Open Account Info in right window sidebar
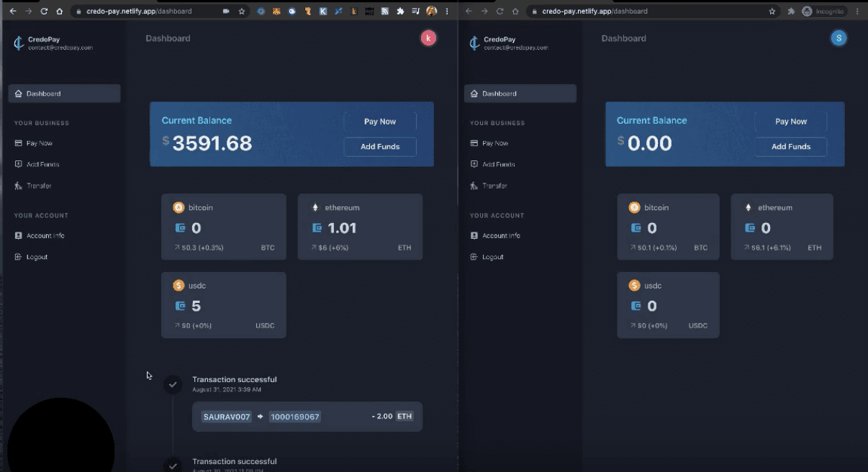Screen dimensions: 868x472 494,235
